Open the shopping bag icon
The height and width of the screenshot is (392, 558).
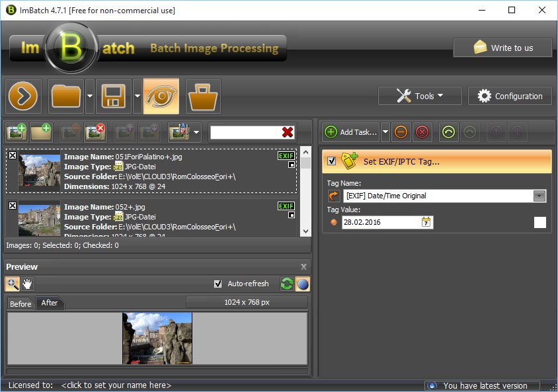click(x=203, y=96)
